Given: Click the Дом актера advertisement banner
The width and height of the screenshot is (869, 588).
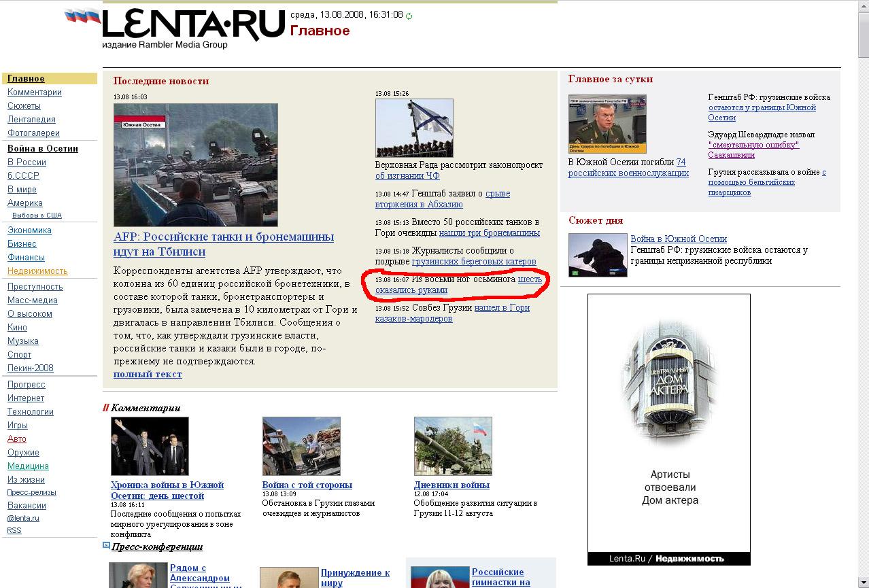Looking at the screenshot, I should 668,428.
